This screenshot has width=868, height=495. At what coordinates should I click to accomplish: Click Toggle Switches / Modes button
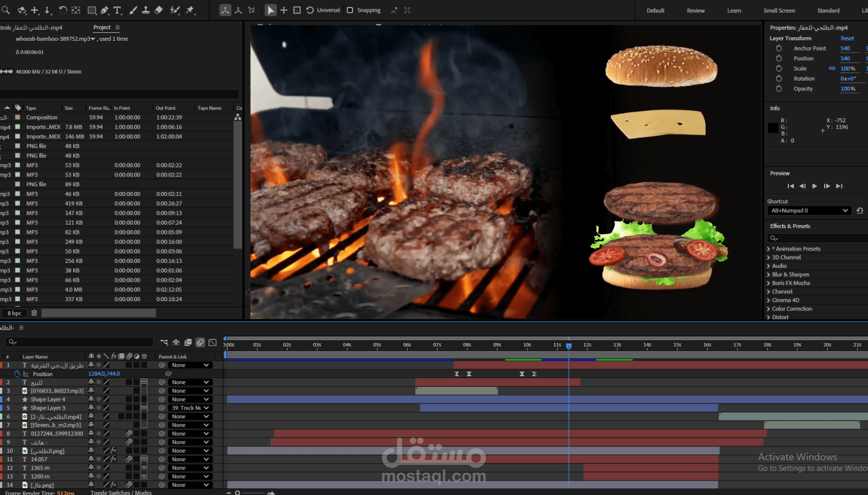pos(121,492)
